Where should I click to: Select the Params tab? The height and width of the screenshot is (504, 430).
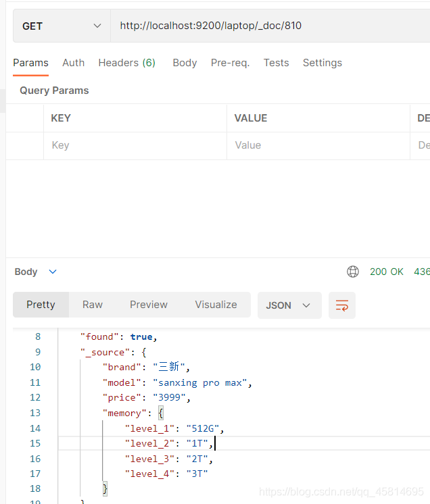tap(30, 63)
